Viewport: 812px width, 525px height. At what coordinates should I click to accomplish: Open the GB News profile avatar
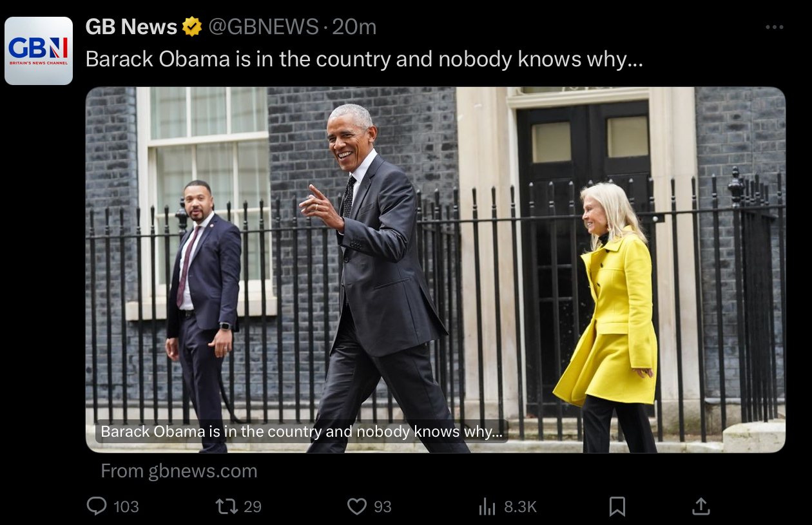tap(39, 51)
